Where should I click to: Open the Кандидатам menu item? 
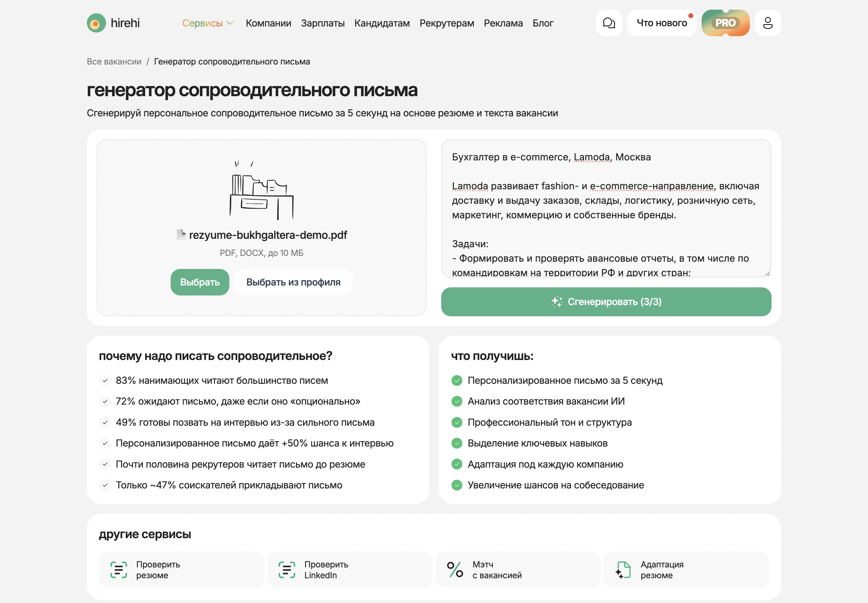382,24
